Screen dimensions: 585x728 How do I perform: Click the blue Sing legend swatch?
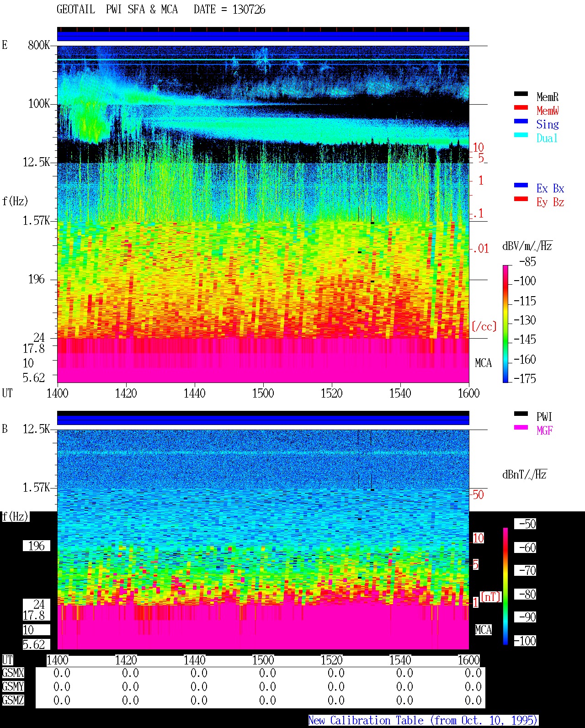coord(521,121)
